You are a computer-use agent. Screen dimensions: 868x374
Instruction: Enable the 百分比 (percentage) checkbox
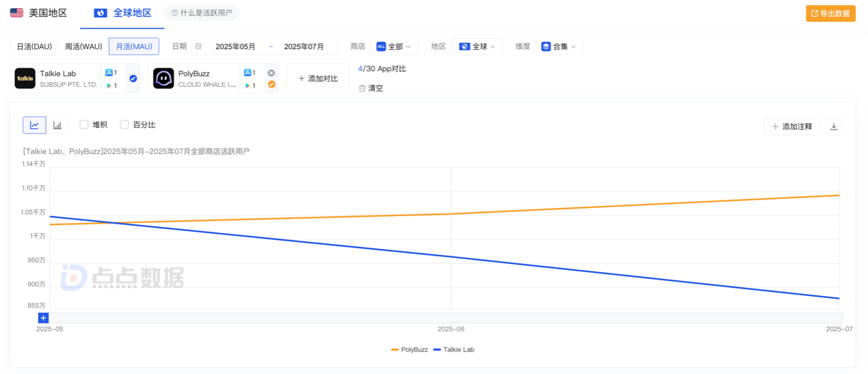click(124, 124)
